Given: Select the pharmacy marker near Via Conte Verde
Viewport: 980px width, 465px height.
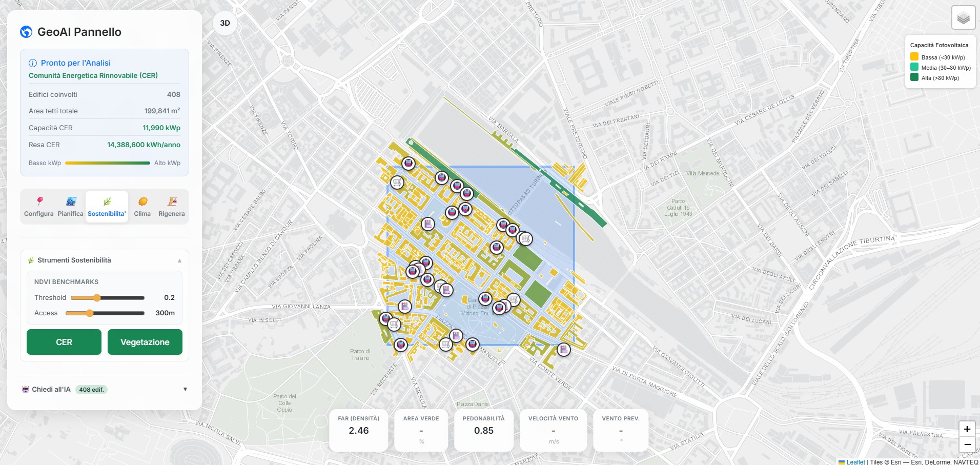Looking at the screenshot, I should pos(564,350).
